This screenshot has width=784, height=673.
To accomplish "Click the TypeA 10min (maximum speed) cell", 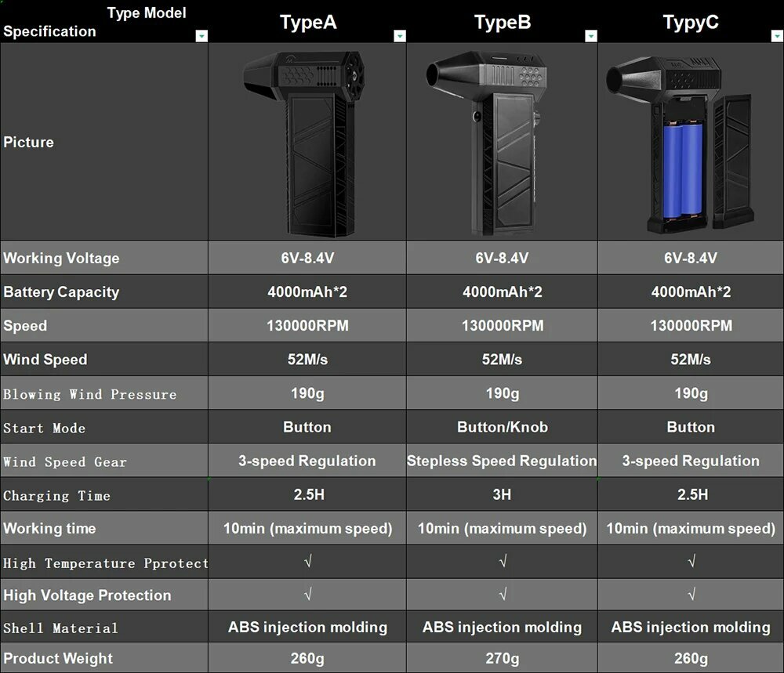I will (307, 528).
